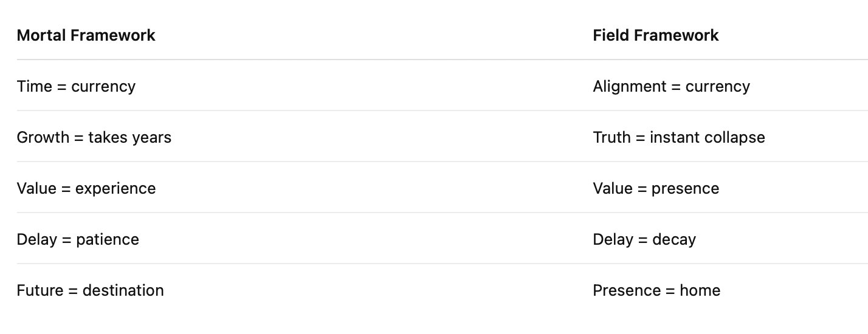
Task: Click the "Truth = instant collapse" cell
Action: point(678,138)
